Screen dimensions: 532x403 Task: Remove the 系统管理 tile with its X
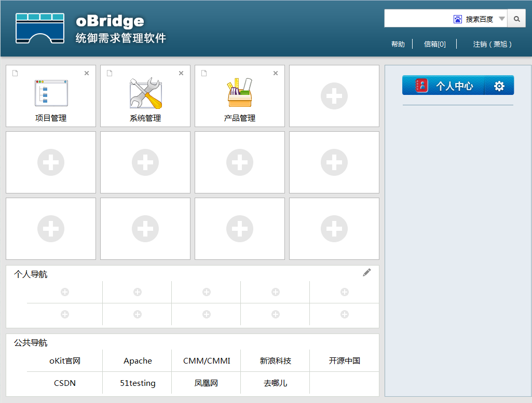(x=181, y=73)
